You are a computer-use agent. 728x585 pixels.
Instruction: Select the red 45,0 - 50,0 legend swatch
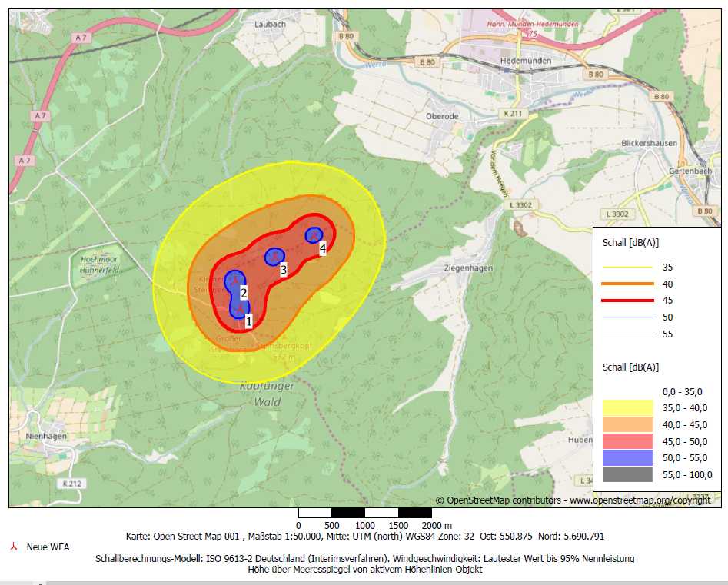click(x=627, y=441)
